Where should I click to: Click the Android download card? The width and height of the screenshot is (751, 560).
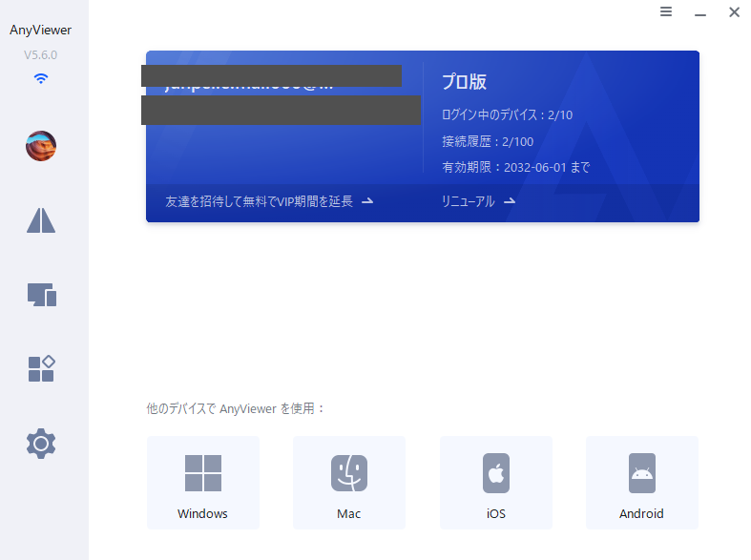642,483
